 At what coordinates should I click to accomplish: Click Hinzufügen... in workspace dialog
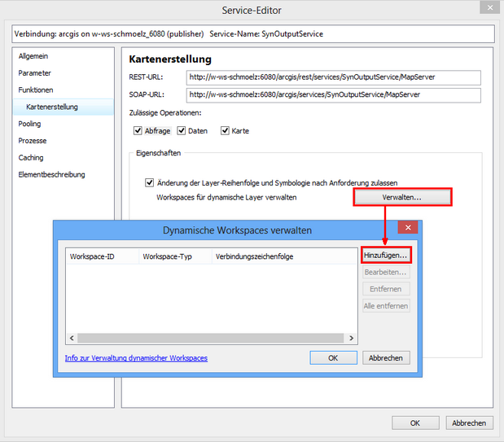(x=386, y=256)
